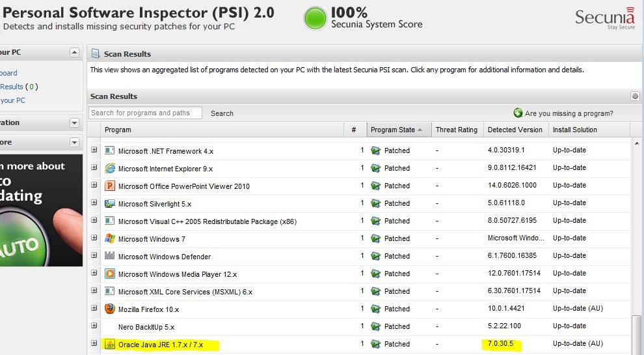Click the MSXML 6.x program icon
This screenshot has width=644, height=355.
[x=110, y=291]
